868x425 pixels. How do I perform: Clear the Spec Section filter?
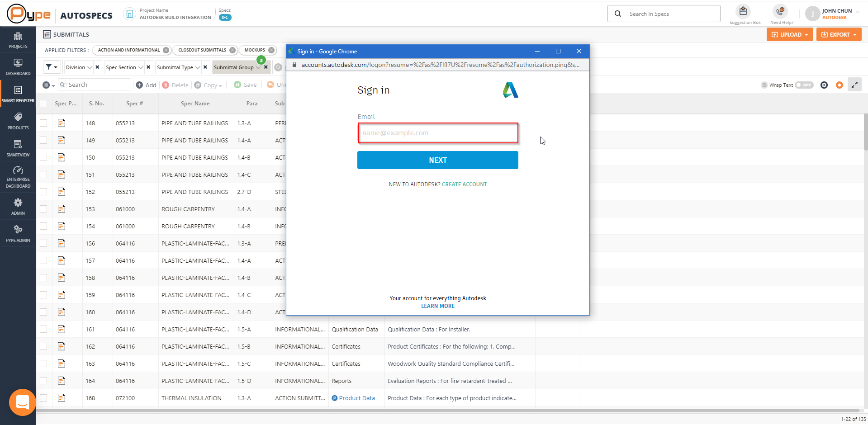click(x=148, y=67)
